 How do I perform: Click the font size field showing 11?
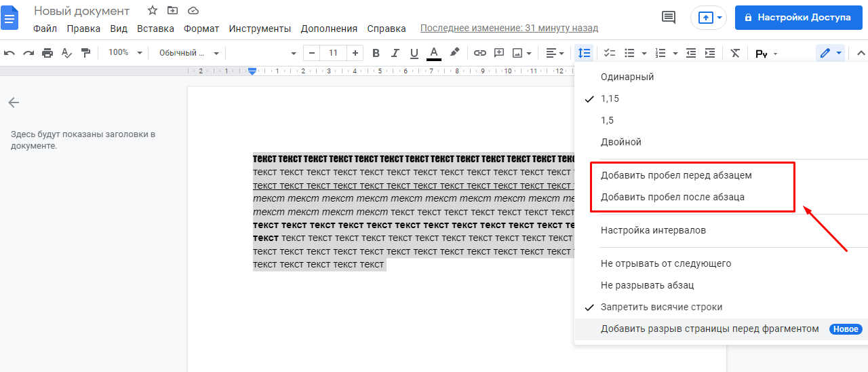click(x=333, y=53)
